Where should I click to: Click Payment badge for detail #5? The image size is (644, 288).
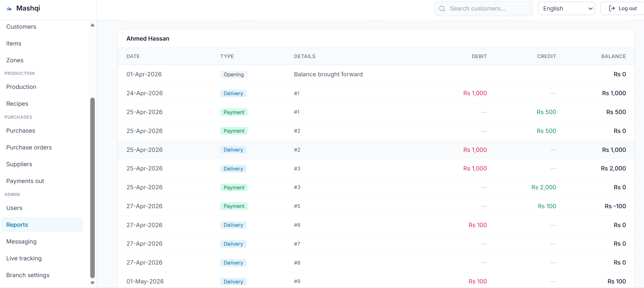tap(234, 206)
